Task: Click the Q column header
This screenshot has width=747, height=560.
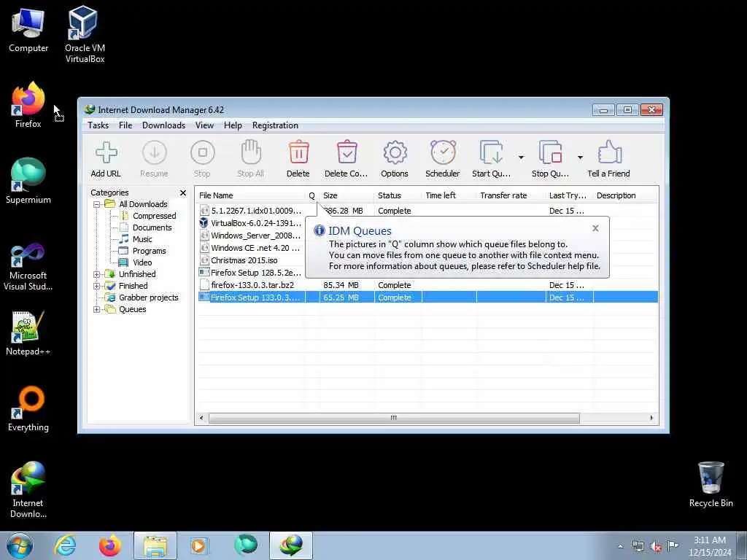Action: [x=312, y=195]
